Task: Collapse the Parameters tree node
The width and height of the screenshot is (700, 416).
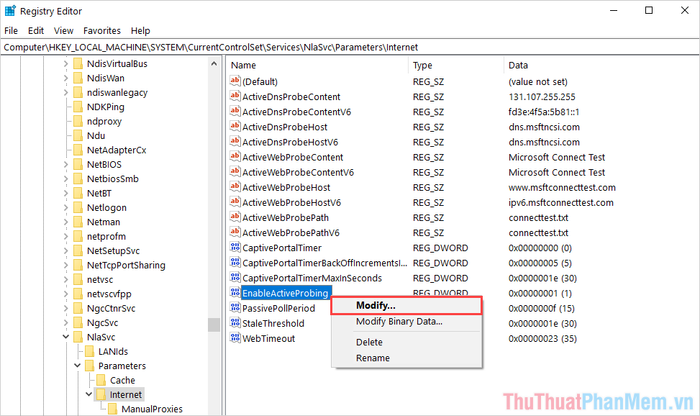Action: tap(77, 366)
